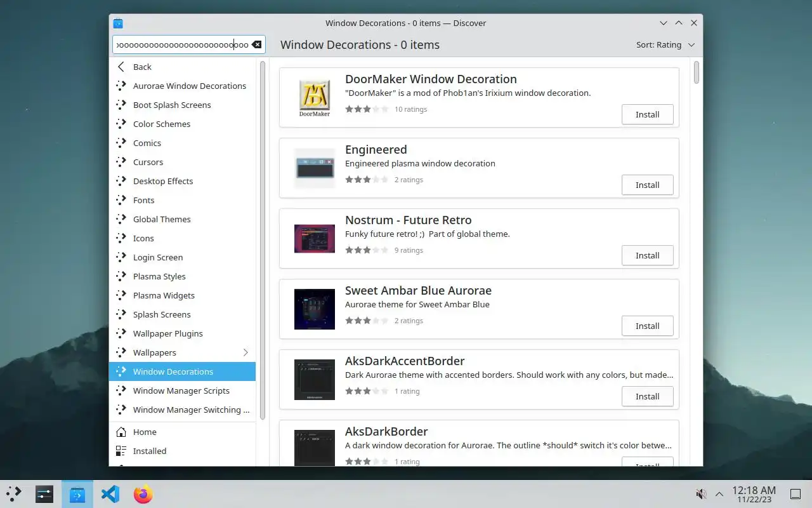Click the Desktop Effects category icon
812x508 pixels.
121,181
